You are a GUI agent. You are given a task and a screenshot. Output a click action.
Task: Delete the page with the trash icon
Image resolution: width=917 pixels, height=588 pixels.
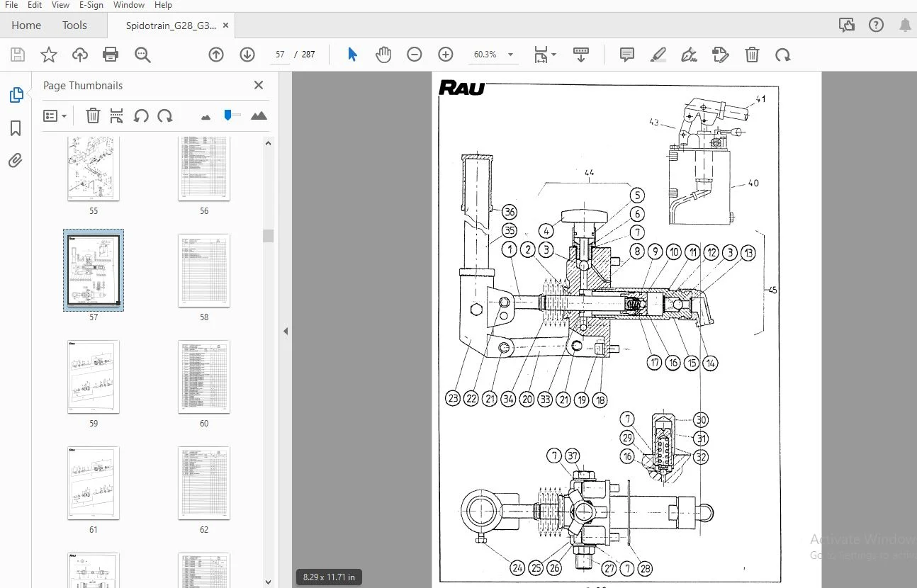(752, 55)
